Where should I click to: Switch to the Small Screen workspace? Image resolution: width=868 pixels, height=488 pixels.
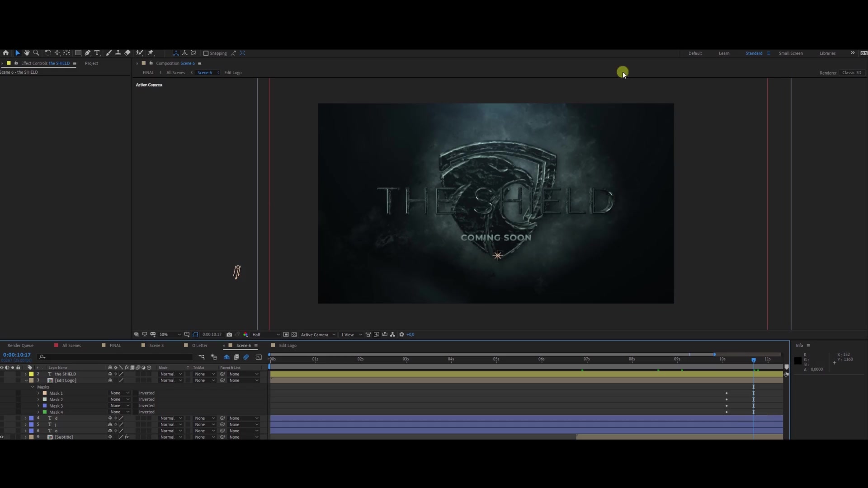pyautogui.click(x=791, y=53)
